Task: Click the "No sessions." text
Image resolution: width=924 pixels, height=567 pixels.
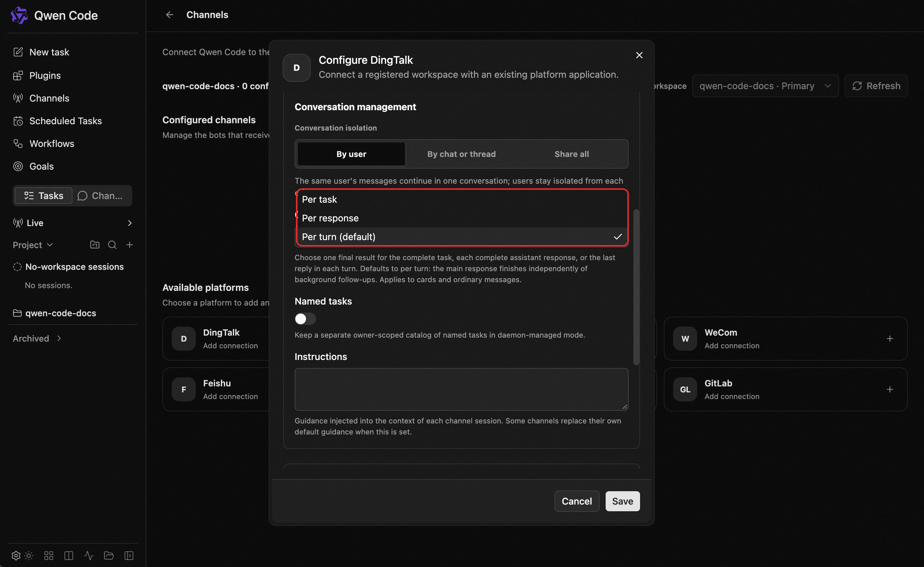Action: tap(48, 286)
